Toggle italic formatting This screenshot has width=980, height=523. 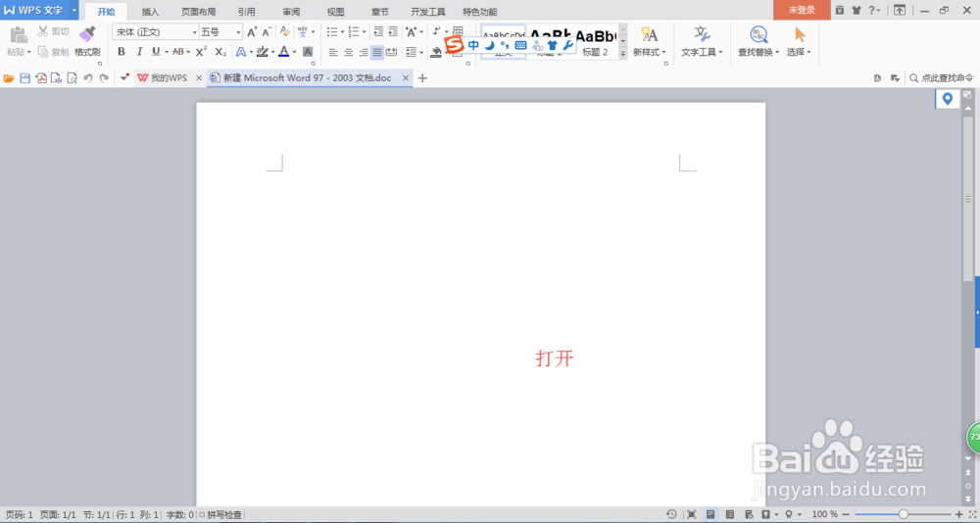pyautogui.click(x=139, y=52)
